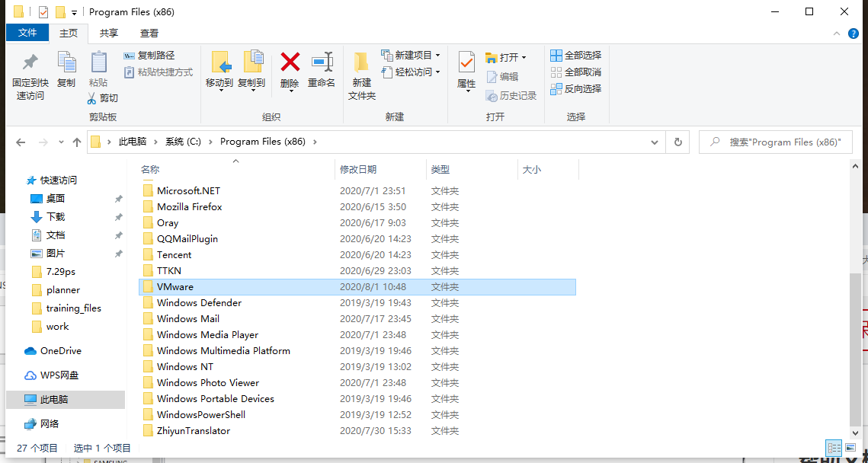Switch to large icons view layout icon

click(850, 448)
